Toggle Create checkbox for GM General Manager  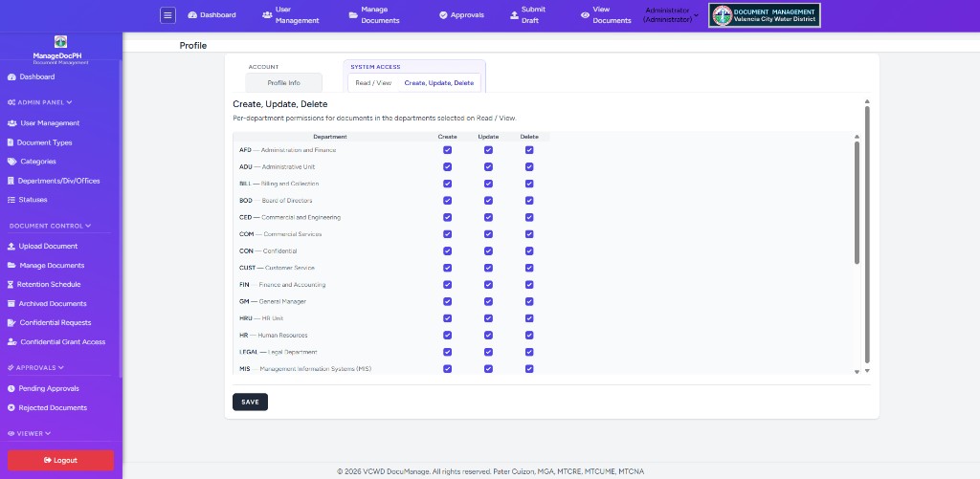tap(448, 301)
